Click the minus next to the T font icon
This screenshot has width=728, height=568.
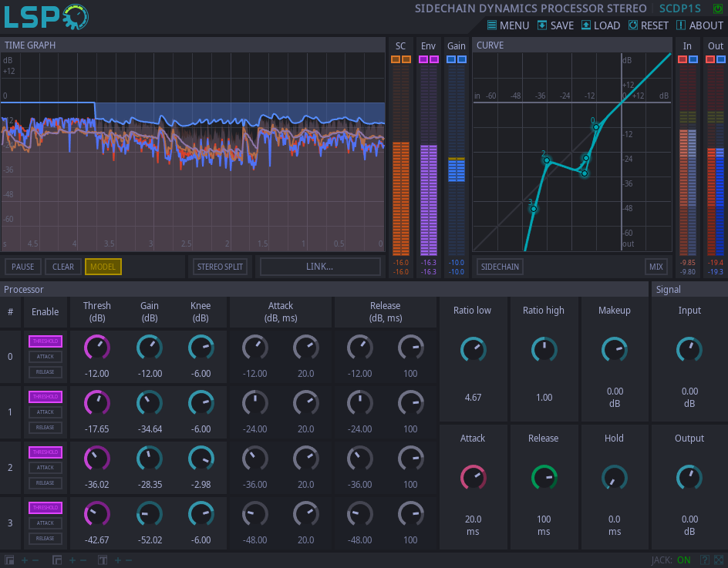(129, 560)
